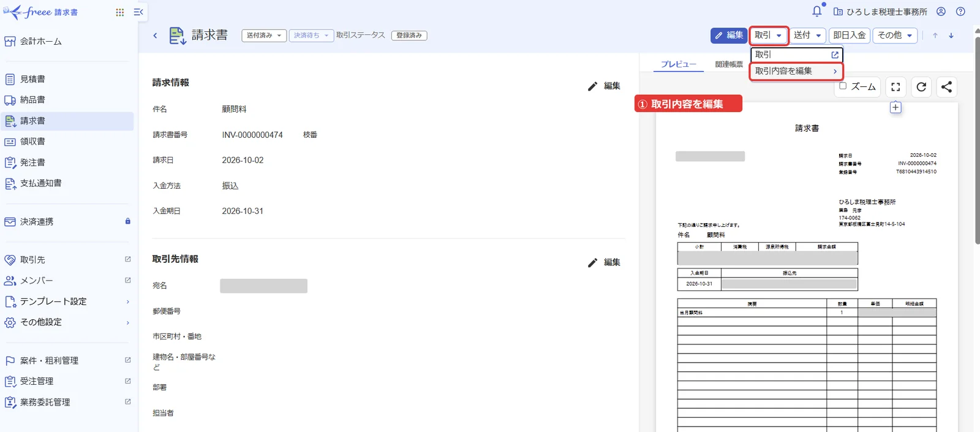Open 領収書 in sidebar
Screen dimensions: 980x432
coord(67,142)
